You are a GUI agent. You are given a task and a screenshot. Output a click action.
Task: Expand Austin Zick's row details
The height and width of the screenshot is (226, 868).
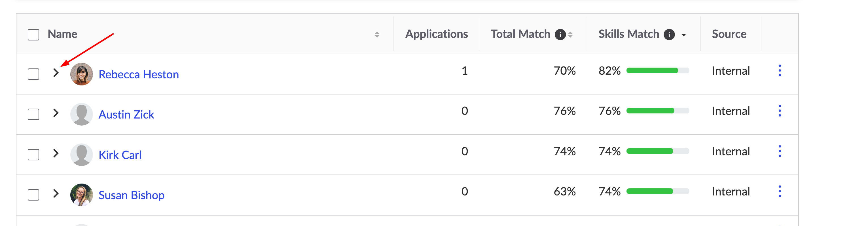click(56, 113)
